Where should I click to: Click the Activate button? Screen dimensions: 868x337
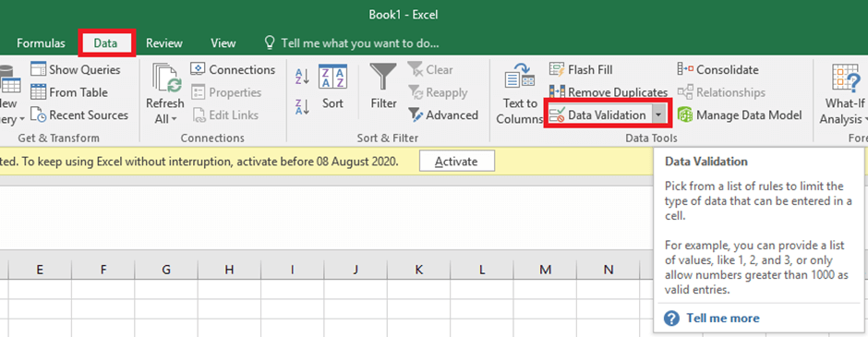[457, 162]
